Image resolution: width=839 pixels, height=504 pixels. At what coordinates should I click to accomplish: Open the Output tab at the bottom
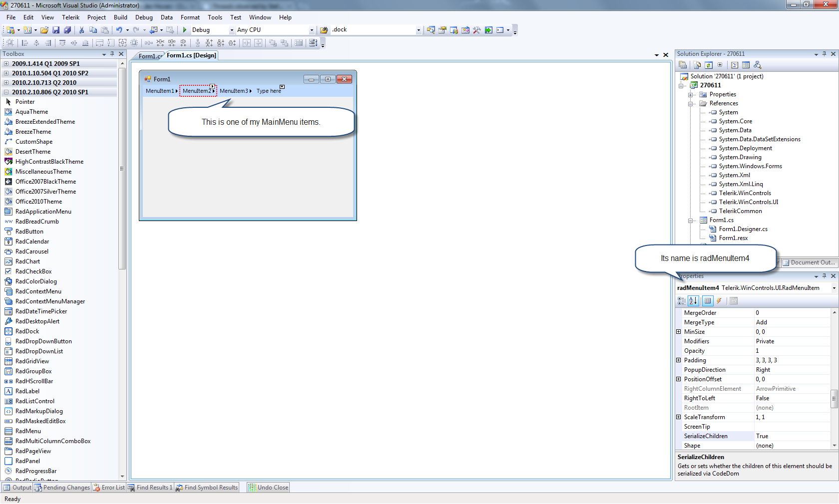coord(18,488)
